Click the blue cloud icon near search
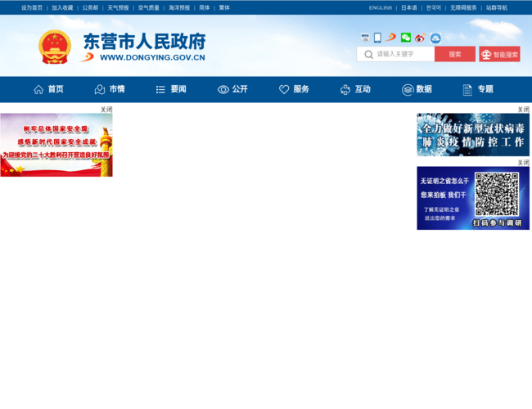The height and width of the screenshot is (409, 532). pos(435,38)
